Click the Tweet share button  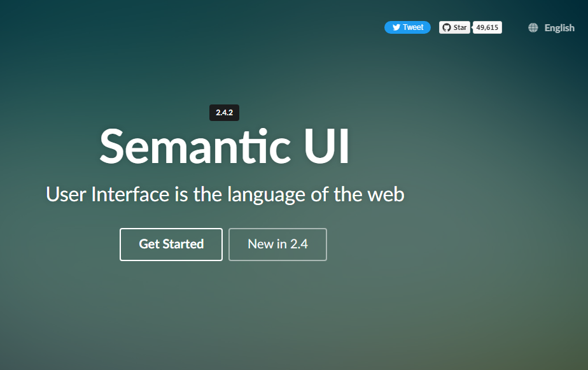click(x=407, y=27)
